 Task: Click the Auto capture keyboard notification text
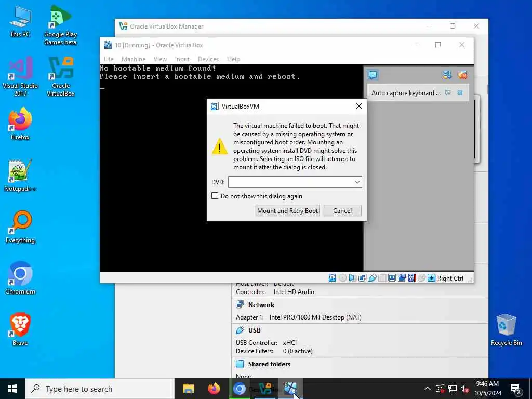(406, 93)
